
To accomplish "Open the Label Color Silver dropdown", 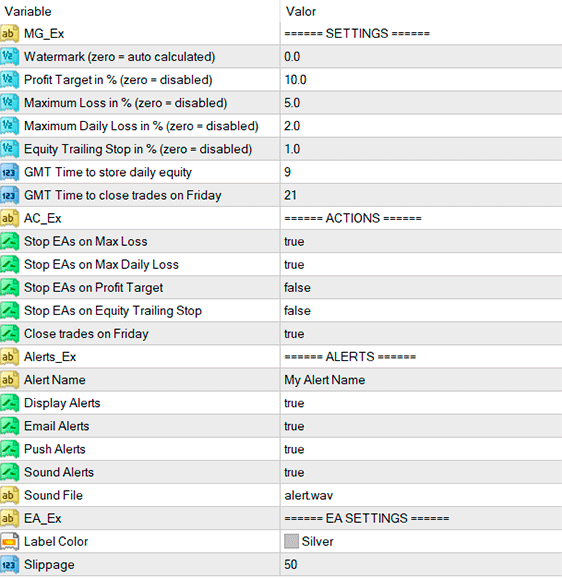I will [x=421, y=542].
